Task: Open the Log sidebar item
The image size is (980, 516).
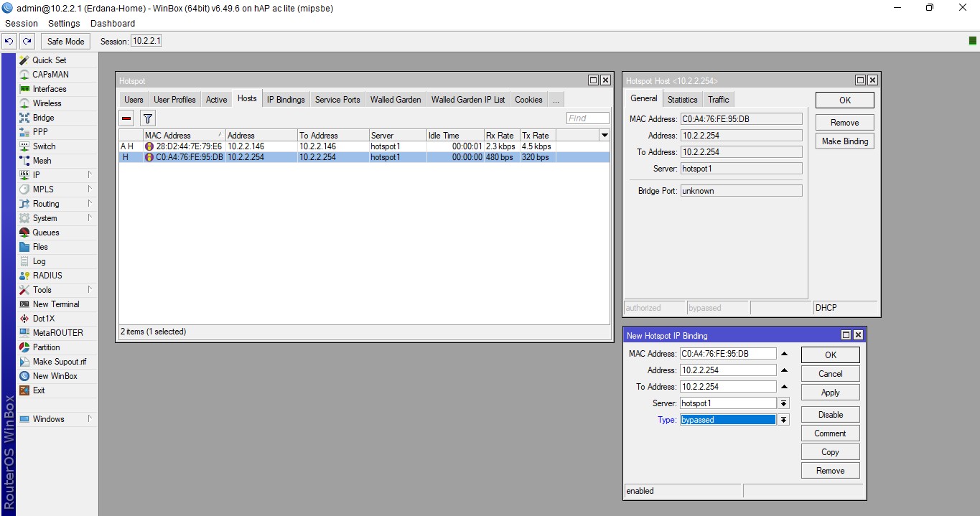Action: pos(39,261)
